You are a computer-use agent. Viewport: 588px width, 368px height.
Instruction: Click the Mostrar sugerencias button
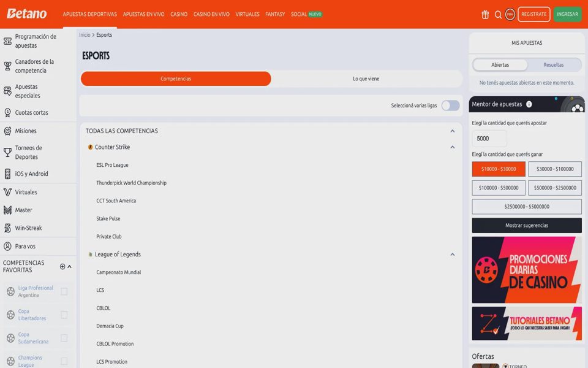(x=527, y=225)
